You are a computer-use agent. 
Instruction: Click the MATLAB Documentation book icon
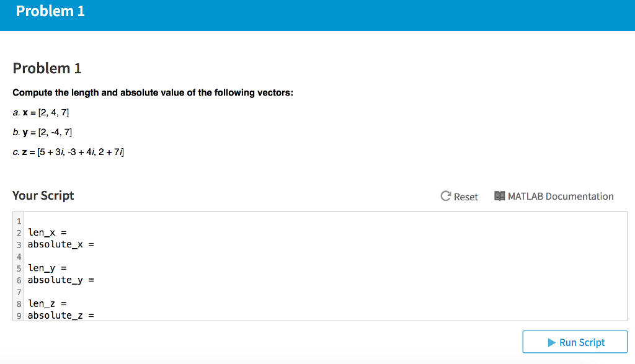pyautogui.click(x=499, y=196)
